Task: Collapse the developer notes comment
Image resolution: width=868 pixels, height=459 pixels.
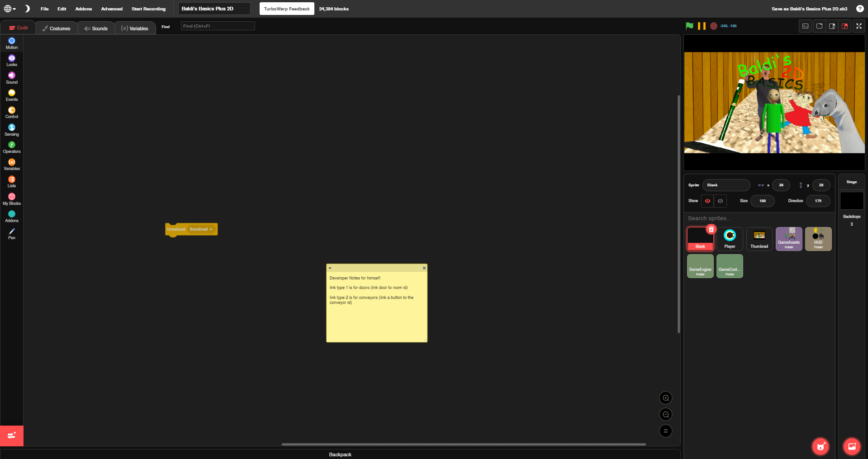Action: 330,268
